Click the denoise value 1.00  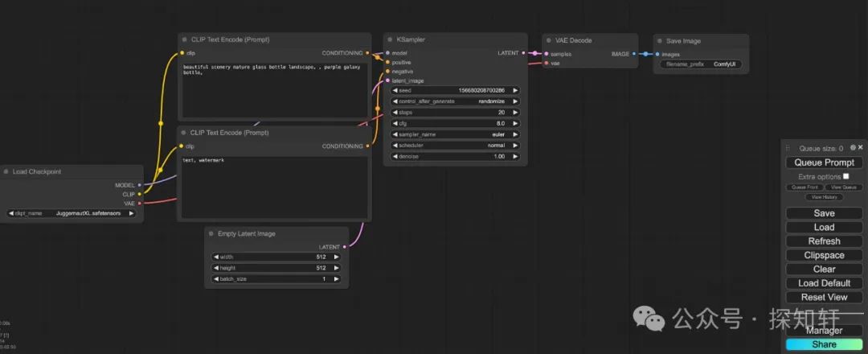coord(499,156)
